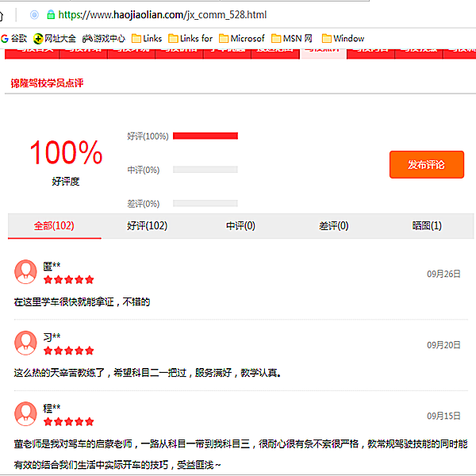This screenshot has height=476, width=476.
Task: Click the Google bookmark icon
Action: pyautogui.click(x=5, y=38)
